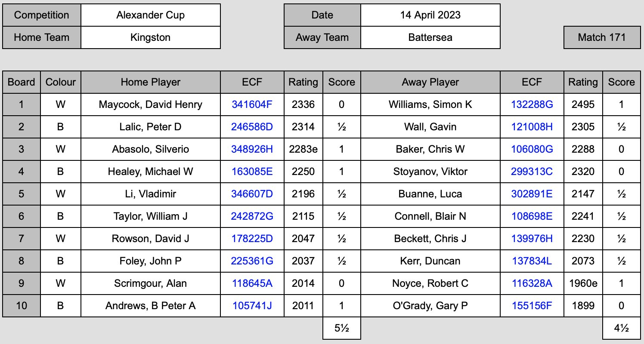Follow ECF link 242872G for William Taylor
The height and width of the screenshot is (344, 644).
coord(252,216)
